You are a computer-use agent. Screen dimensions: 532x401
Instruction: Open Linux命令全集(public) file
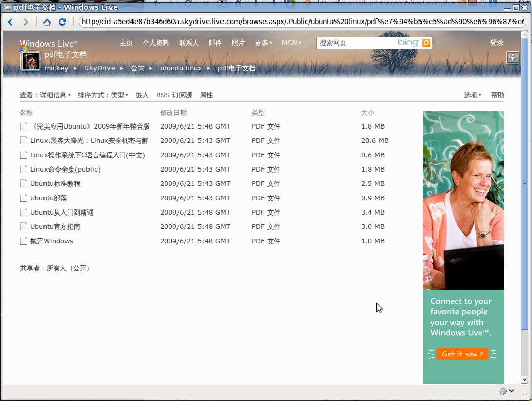pyautogui.click(x=65, y=169)
